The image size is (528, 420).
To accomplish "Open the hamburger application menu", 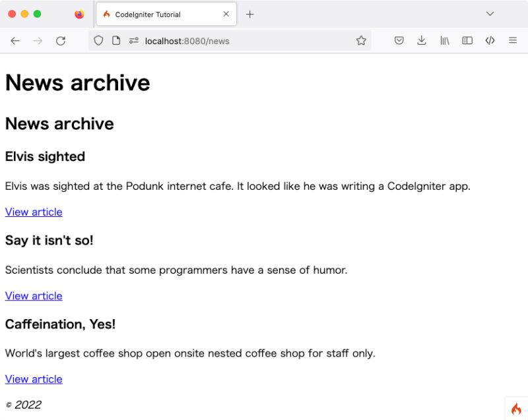I will click(513, 40).
